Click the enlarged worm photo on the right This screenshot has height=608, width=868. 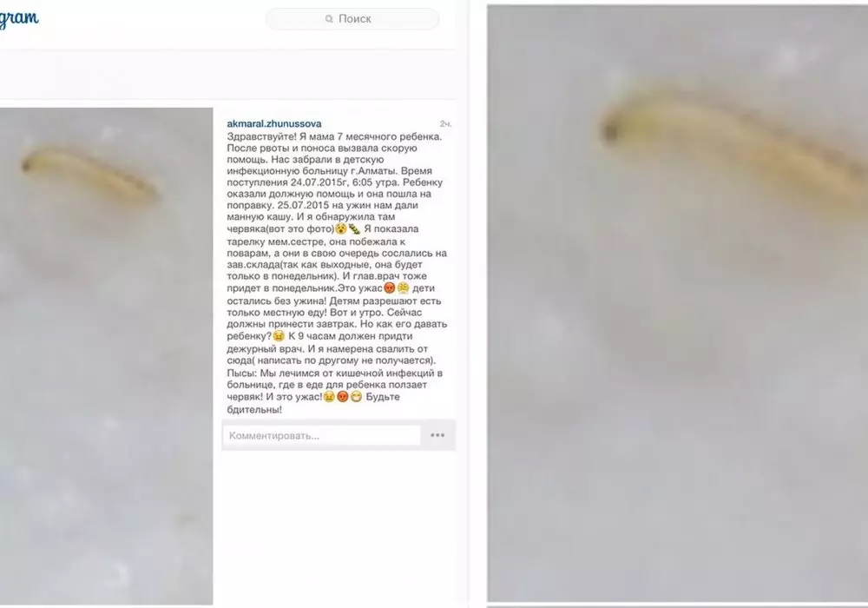(678, 303)
